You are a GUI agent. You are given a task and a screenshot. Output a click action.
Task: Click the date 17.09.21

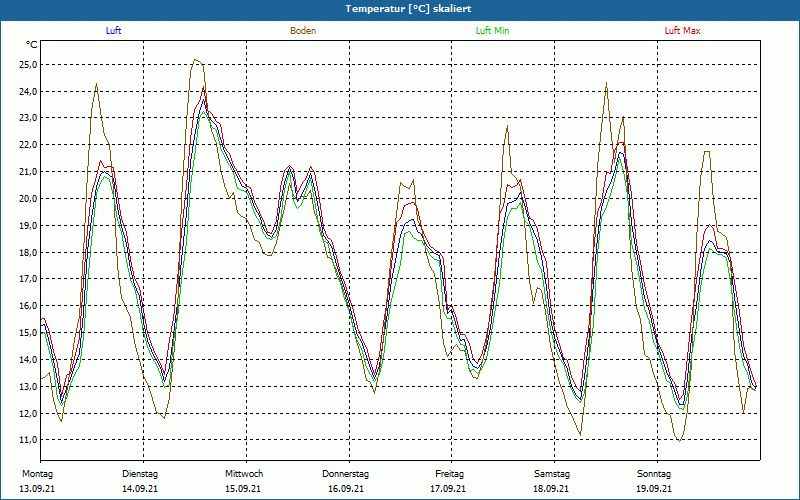pyautogui.click(x=448, y=489)
